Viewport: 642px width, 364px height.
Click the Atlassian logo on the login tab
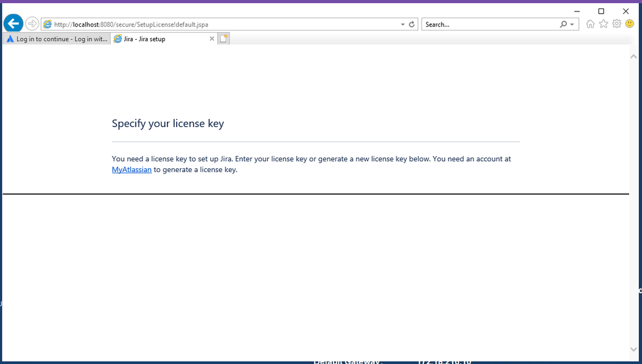(x=10, y=39)
